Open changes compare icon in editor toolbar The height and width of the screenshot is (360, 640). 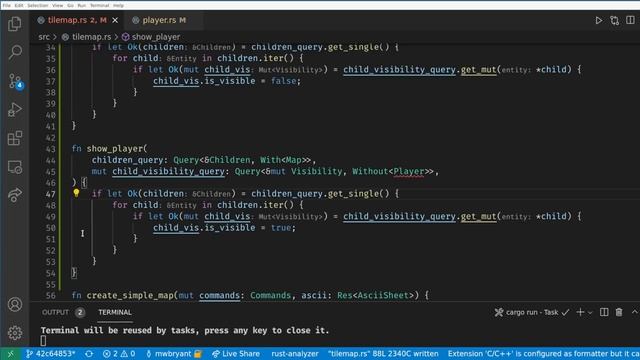click(x=614, y=20)
